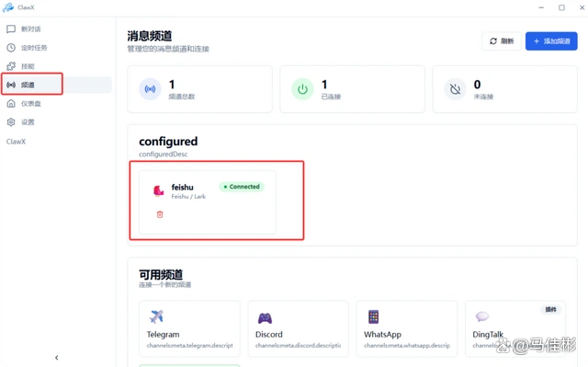Click the 消息频道 page heading
588x367 pixels.
coord(149,36)
